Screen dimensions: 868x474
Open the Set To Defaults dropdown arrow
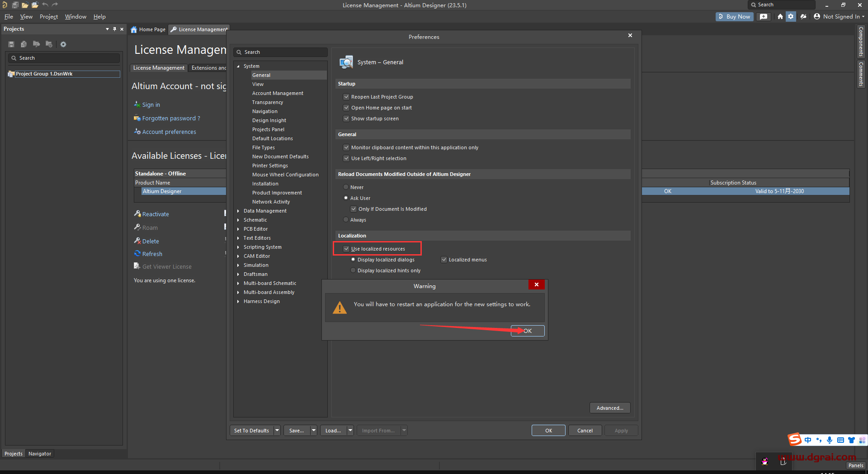pyautogui.click(x=277, y=431)
